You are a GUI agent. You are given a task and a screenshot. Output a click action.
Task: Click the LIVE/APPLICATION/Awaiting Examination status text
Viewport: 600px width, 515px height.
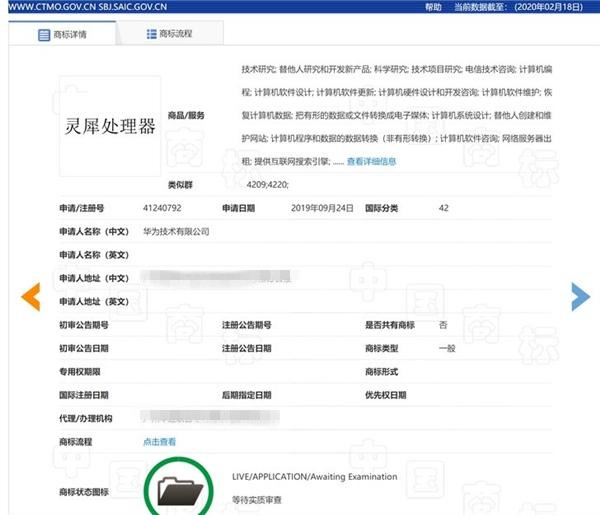pos(315,477)
